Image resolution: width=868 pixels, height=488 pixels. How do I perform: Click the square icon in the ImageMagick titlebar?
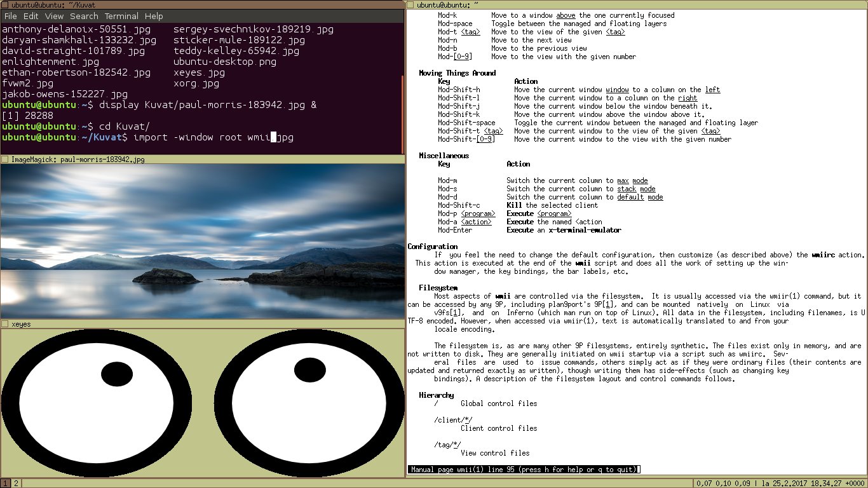(x=5, y=159)
